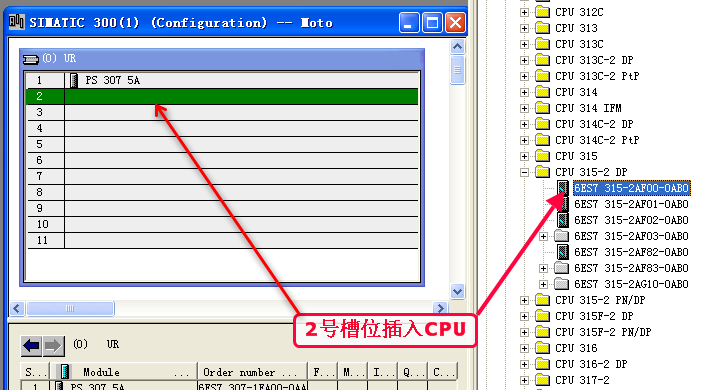Click the CPU 315F-2 DP folder icon
This screenshot has height=390, width=711.
click(542, 316)
